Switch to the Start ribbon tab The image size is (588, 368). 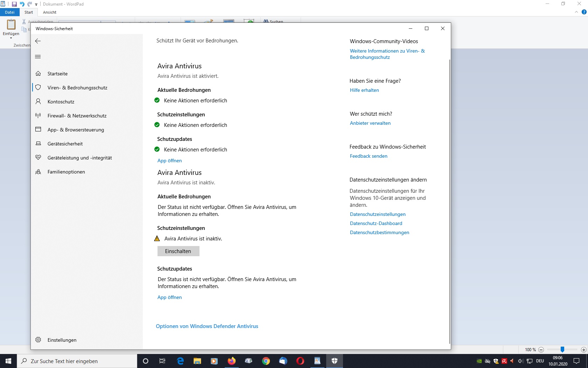click(29, 12)
